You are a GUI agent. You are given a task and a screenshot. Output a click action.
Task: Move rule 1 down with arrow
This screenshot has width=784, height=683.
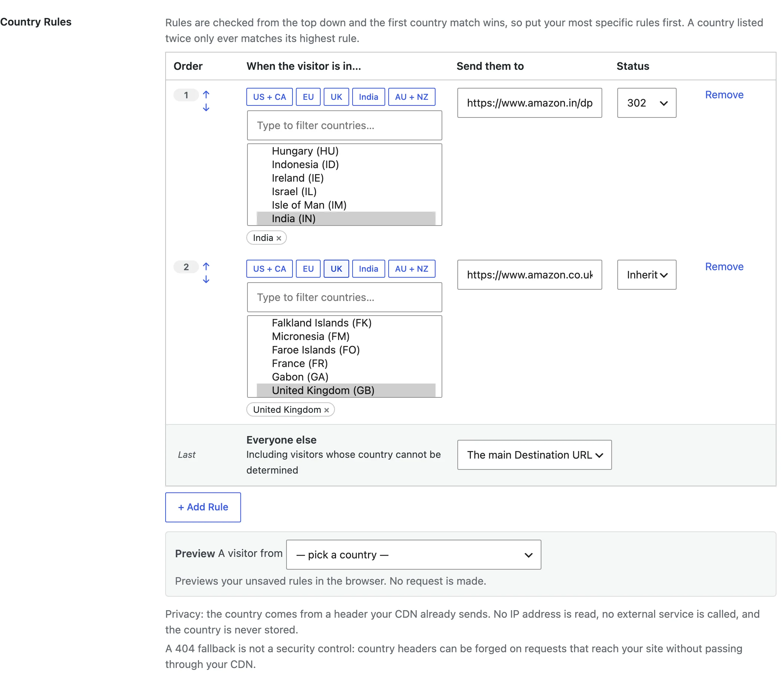point(206,108)
